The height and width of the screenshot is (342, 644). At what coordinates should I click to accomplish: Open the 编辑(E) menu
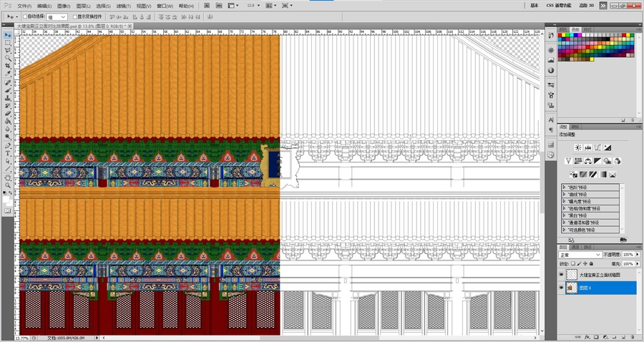(44, 6)
